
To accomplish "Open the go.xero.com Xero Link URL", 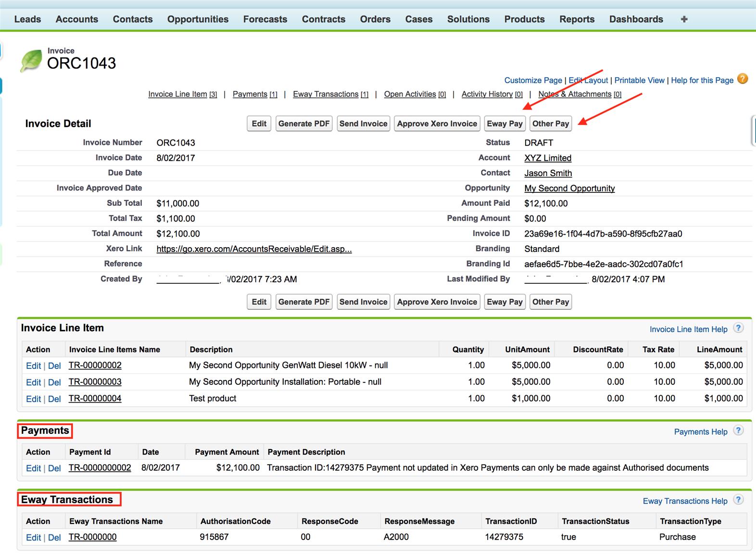I will (254, 249).
